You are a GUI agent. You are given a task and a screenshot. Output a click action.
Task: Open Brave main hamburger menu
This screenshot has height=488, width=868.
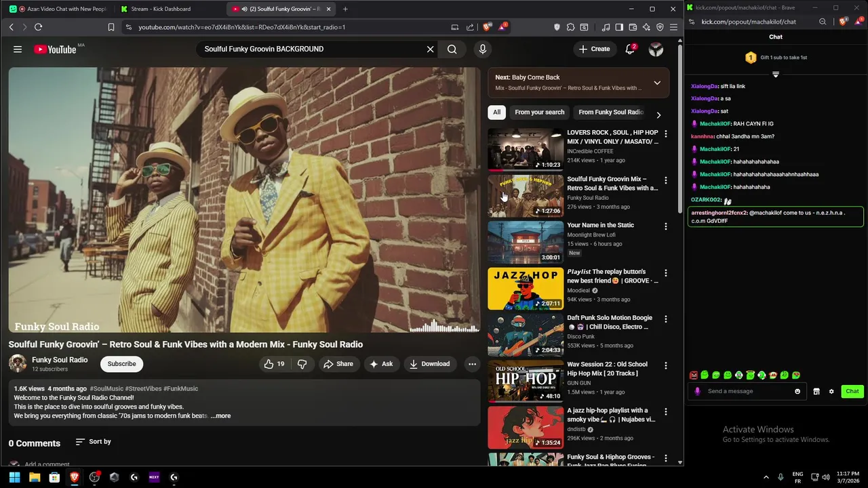coord(673,27)
